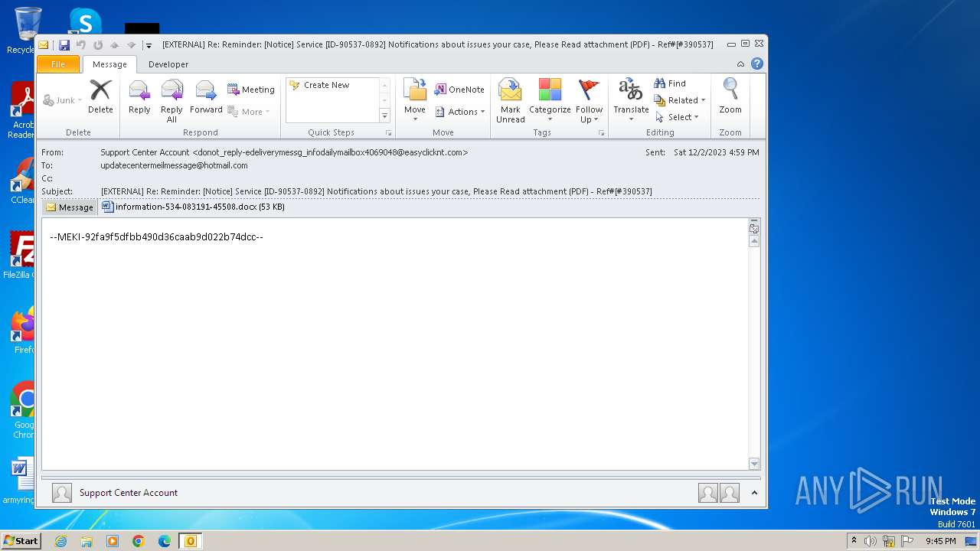This screenshot has height=551, width=980.
Task: Click the Reply All button
Action: tap(171, 101)
